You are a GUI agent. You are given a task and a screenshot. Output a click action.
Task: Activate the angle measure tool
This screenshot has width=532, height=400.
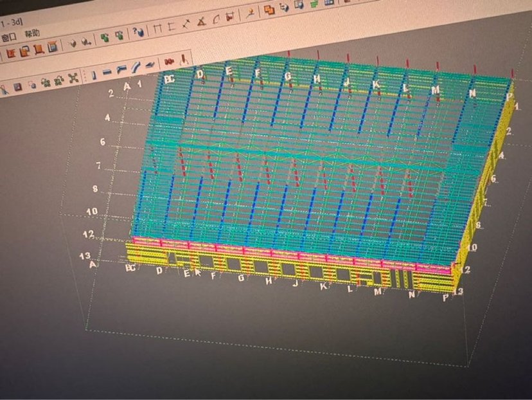(202, 22)
